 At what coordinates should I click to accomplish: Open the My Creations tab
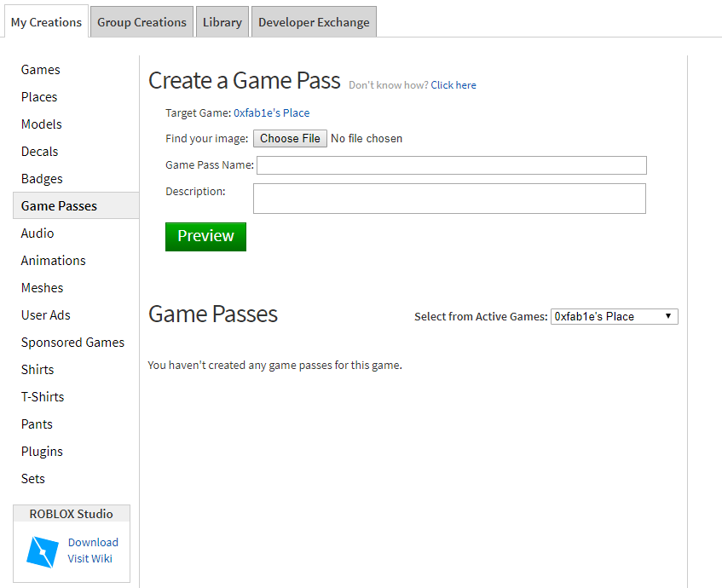46,21
